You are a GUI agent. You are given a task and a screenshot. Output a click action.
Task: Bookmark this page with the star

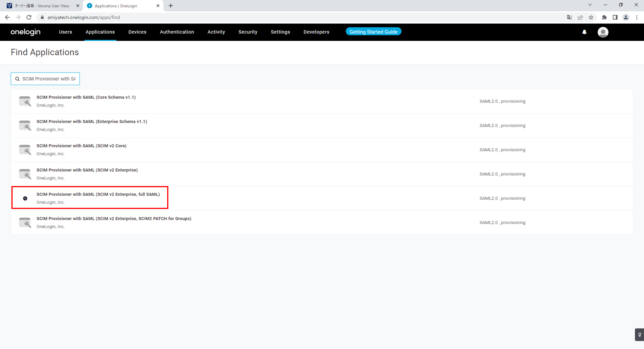tap(591, 17)
